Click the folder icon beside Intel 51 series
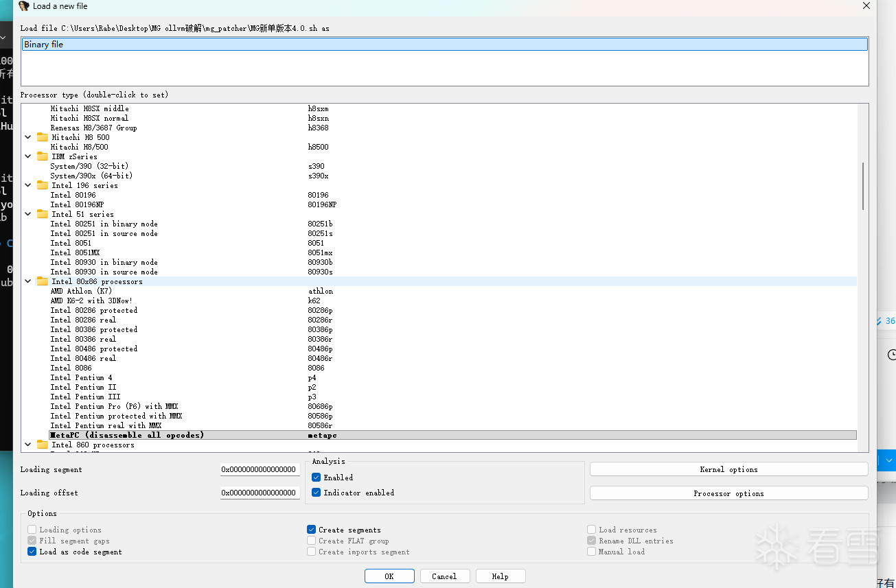This screenshot has width=896, height=588. click(x=43, y=214)
